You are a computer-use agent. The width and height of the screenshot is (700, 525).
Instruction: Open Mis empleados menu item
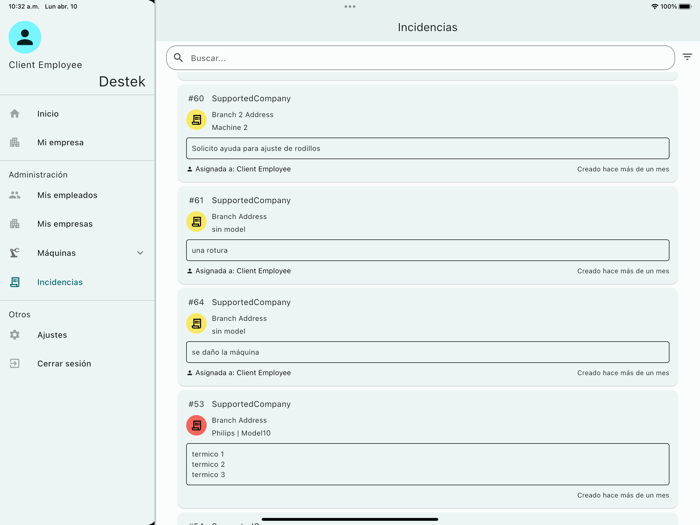(x=78, y=195)
